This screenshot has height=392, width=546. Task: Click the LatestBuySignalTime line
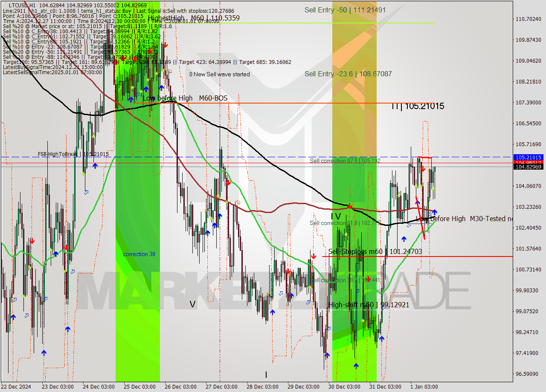click(x=53, y=67)
